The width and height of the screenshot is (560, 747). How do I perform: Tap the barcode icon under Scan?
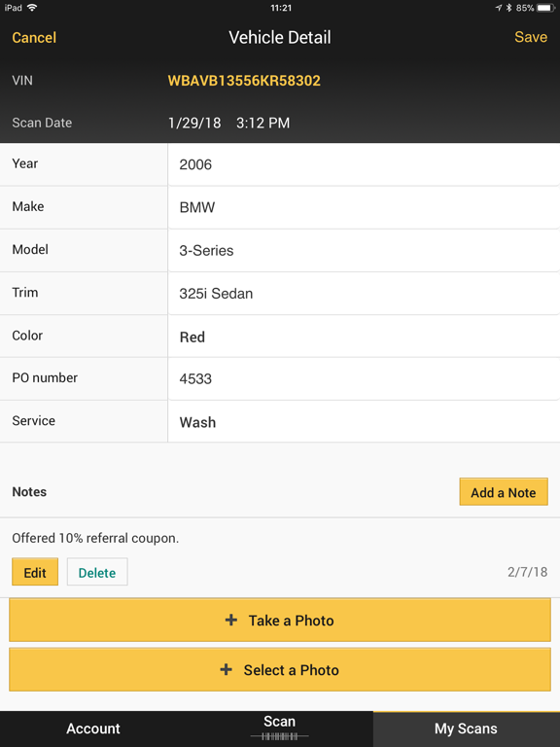coord(280,736)
